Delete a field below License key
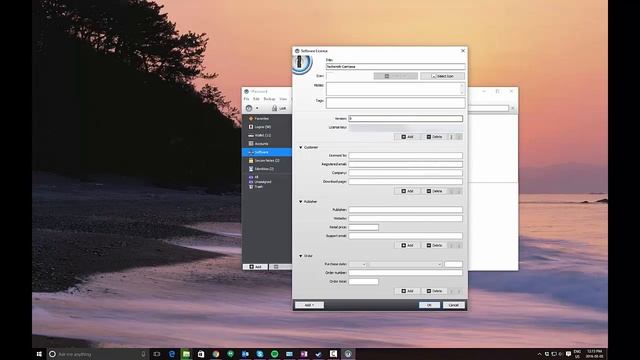640x360 pixels. coord(434,137)
